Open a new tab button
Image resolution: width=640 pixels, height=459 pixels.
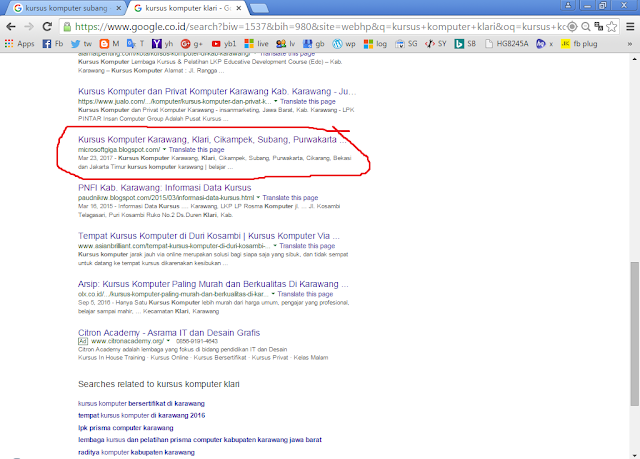(x=259, y=8)
